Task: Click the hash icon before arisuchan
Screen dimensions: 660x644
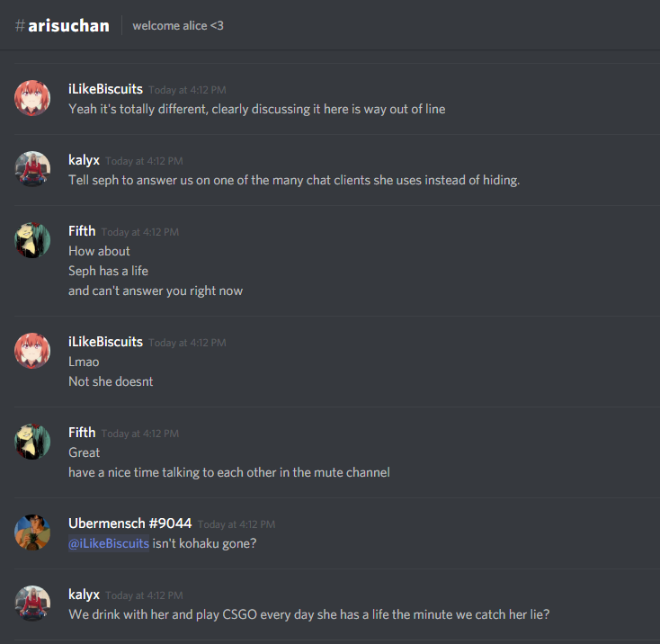Action: coord(20,26)
